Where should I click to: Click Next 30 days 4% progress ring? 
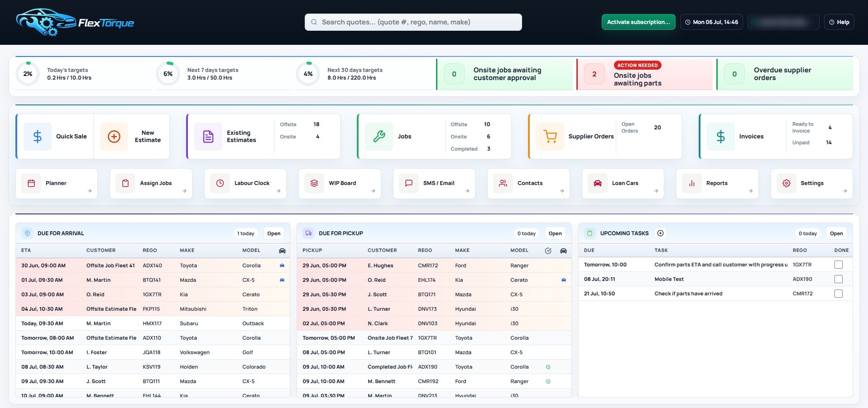click(x=308, y=74)
